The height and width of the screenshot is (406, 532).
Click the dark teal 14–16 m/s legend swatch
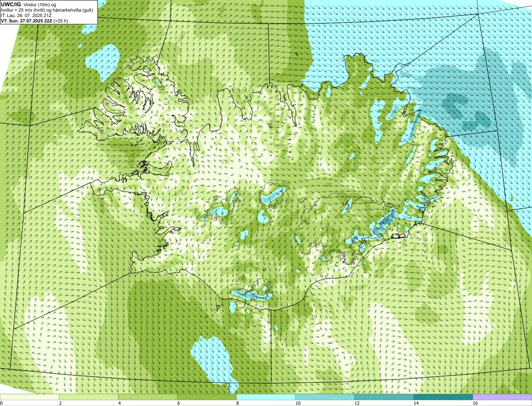[443, 397]
